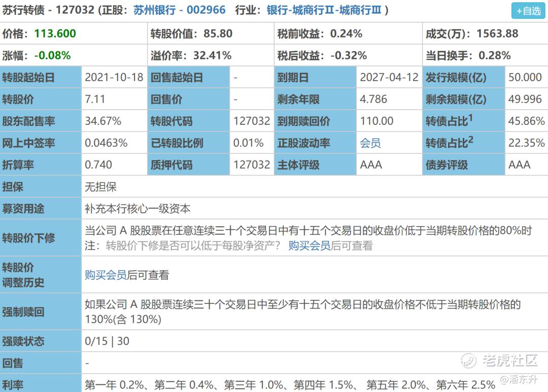Viewport: 548px width, 392px height.
Task: Click the 转债占比1 value 45.86%
Action: [x=526, y=121]
